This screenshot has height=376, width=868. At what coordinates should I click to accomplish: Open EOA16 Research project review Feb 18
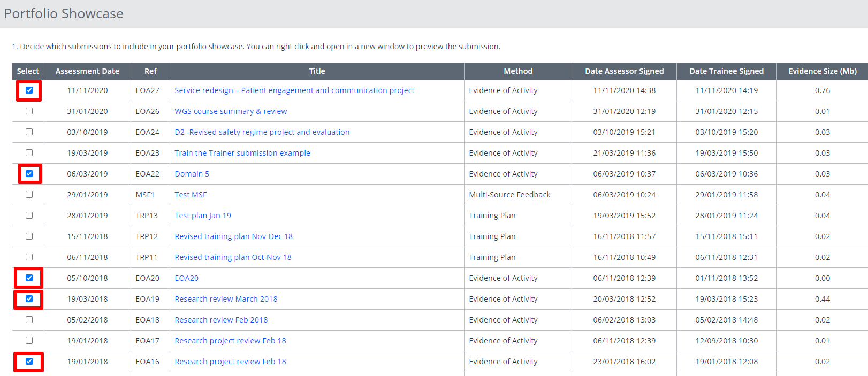(x=230, y=362)
